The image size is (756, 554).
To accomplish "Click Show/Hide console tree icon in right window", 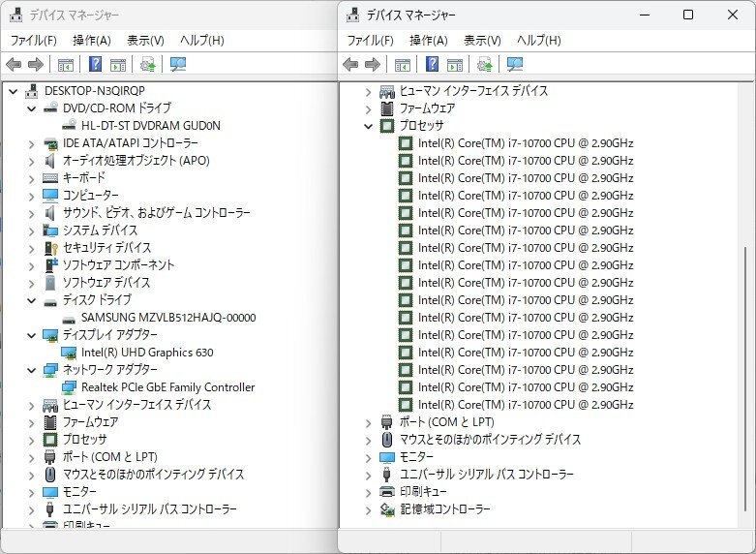I will click(403, 64).
